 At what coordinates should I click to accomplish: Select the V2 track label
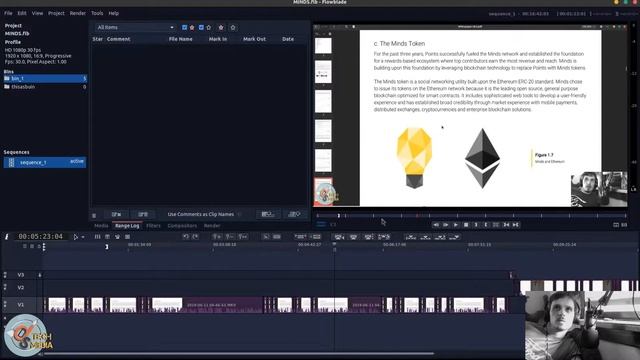pyautogui.click(x=21, y=288)
